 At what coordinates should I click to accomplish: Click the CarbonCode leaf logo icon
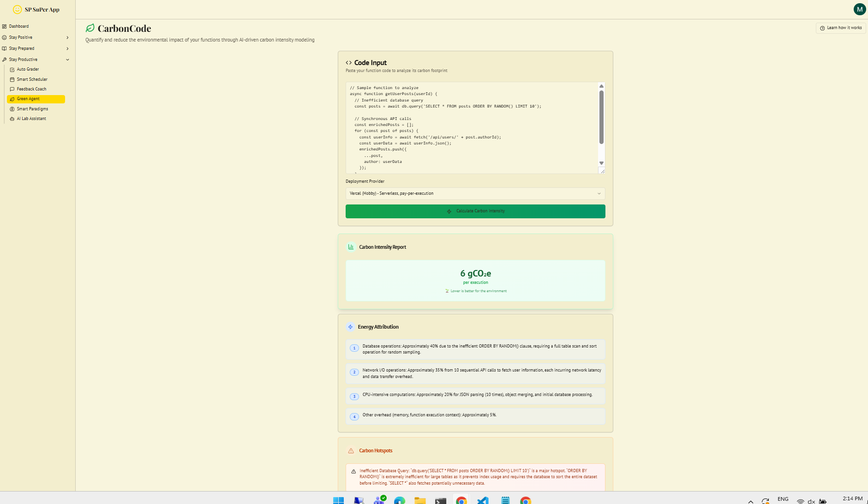90,28
